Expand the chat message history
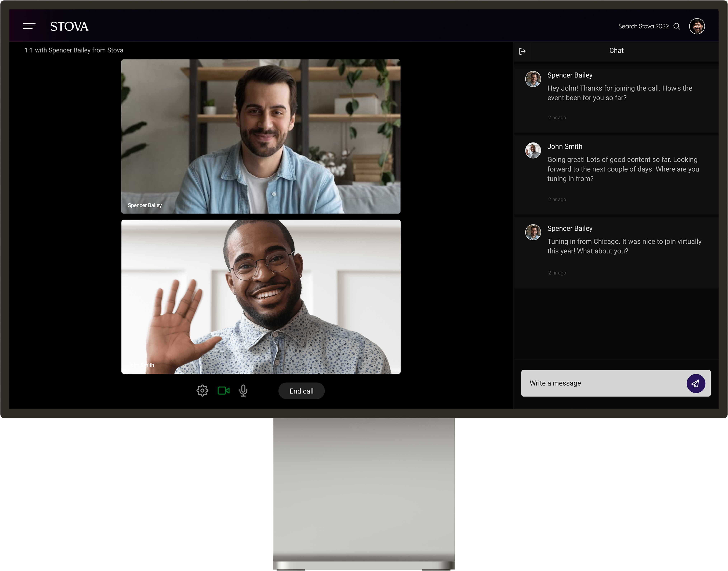The height and width of the screenshot is (571, 728). point(522,50)
